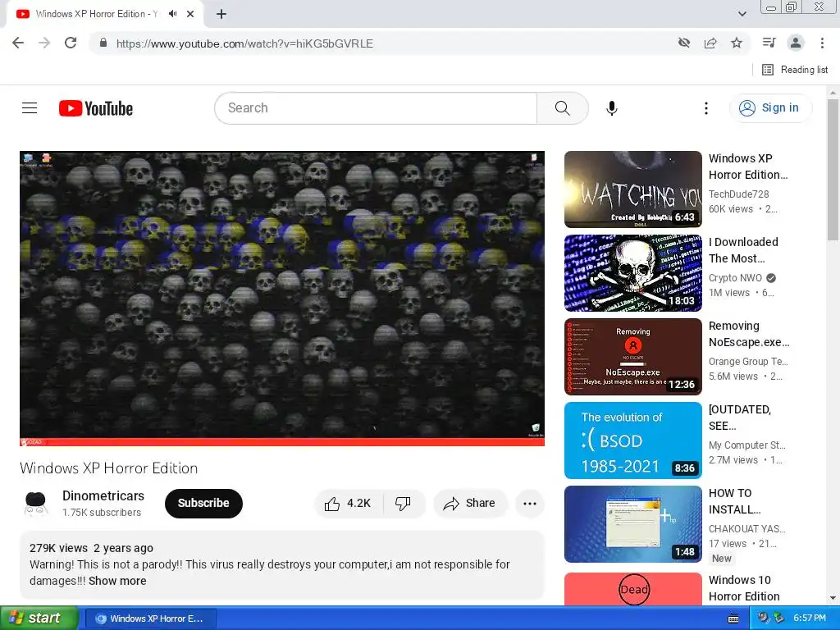Select the Windows XP Horror Edition tab
The height and width of the screenshot is (630, 840).
pyautogui.click(x=97, y=14)
